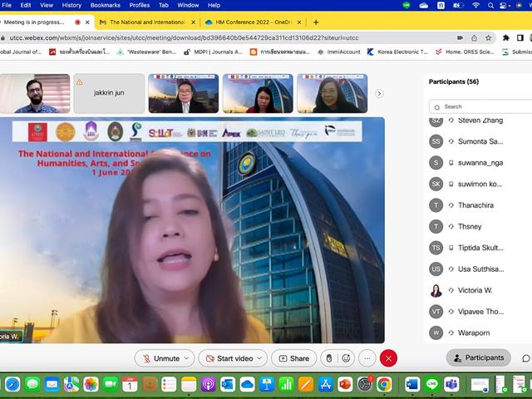Raise hand using the hand icon
This screenshot has width=532, height=399.
pyautogui.click(x=329, y=358)
